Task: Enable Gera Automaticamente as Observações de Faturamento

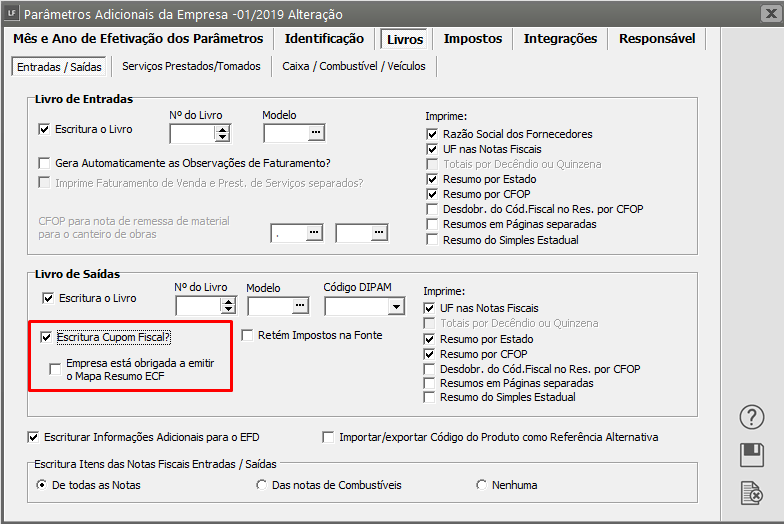Action: coord(44,164)
